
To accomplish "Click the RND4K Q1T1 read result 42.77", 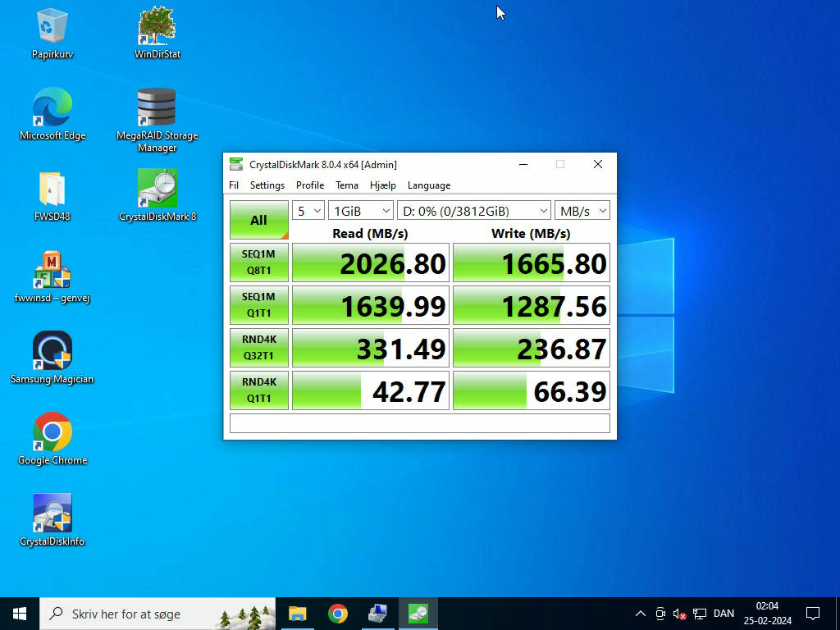I will [x=371, y=390].
